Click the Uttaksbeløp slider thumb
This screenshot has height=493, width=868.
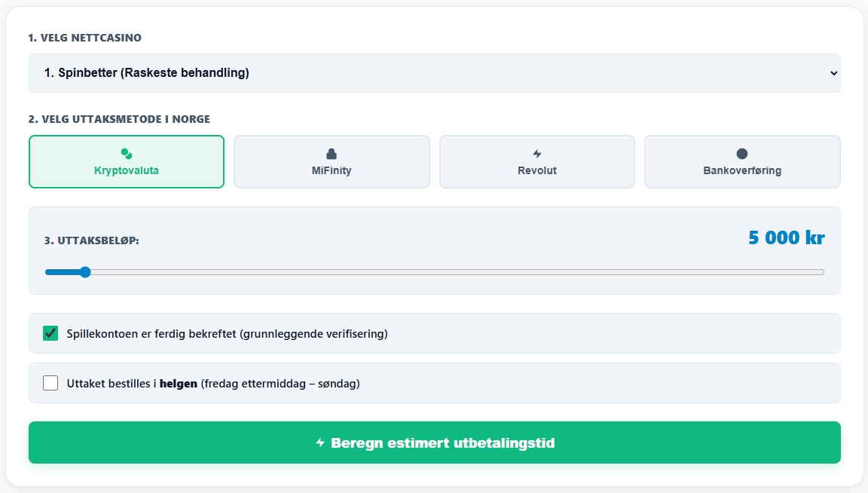[x=84, y=272]
